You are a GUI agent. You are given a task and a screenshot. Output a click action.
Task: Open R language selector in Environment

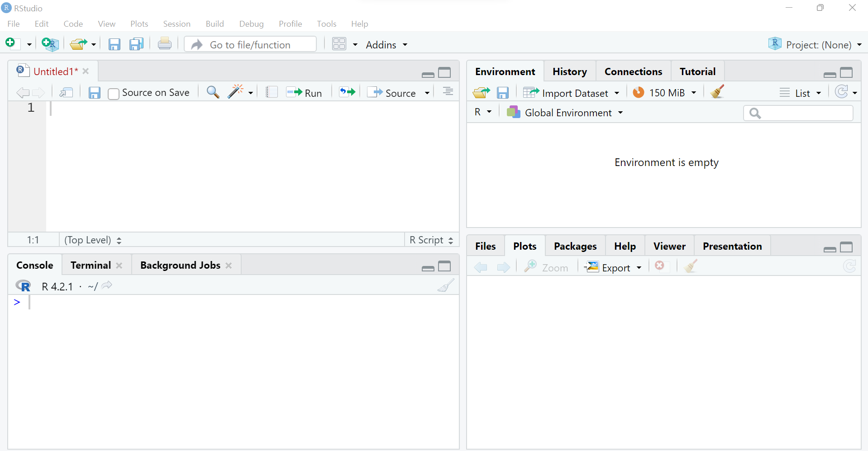click(483, 112)
